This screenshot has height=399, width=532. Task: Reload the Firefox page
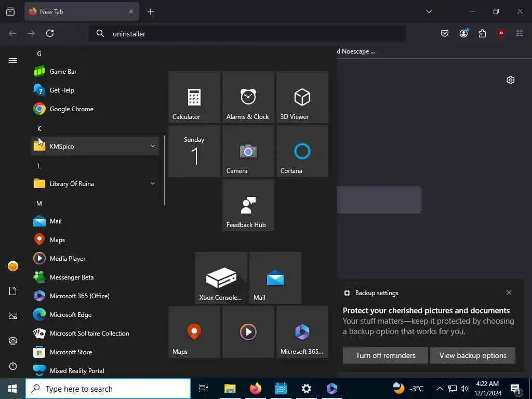pyautogui.click(x=50, y=33)
